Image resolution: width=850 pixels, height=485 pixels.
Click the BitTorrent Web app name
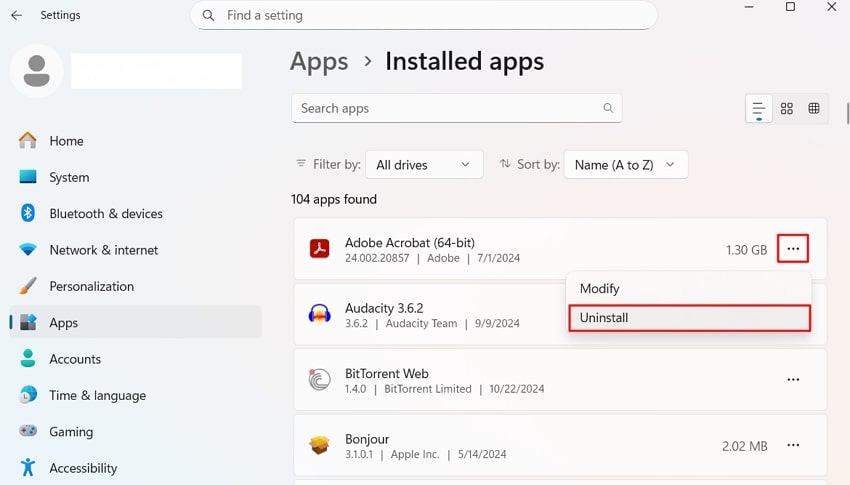387,374
